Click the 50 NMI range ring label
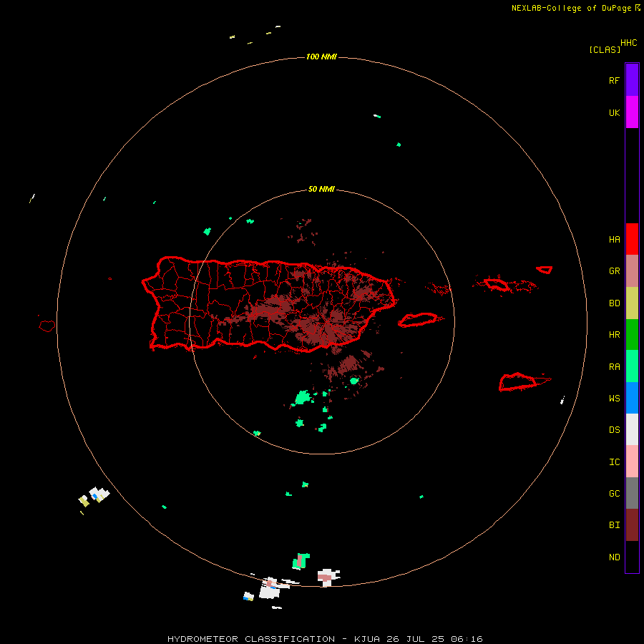This screenshot has height=644, width=644. coord(321,189)
